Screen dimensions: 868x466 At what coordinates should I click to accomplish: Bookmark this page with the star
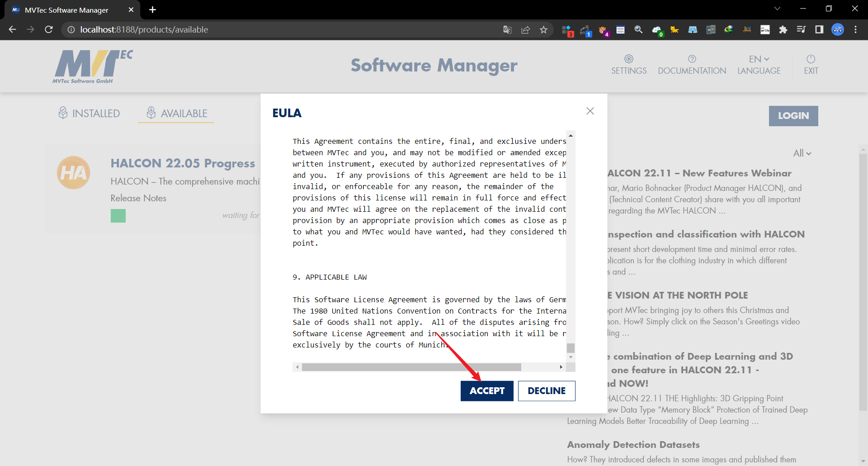pos(543,29)
